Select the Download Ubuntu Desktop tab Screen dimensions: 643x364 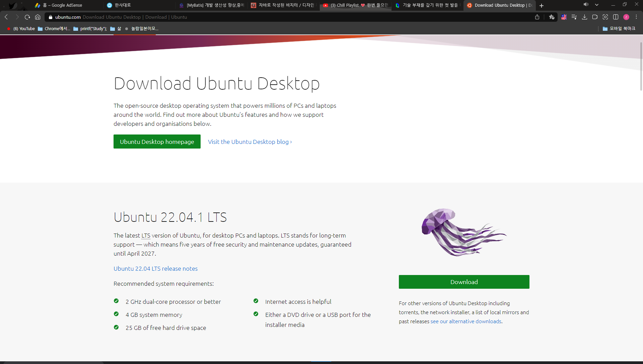(499, 5)
